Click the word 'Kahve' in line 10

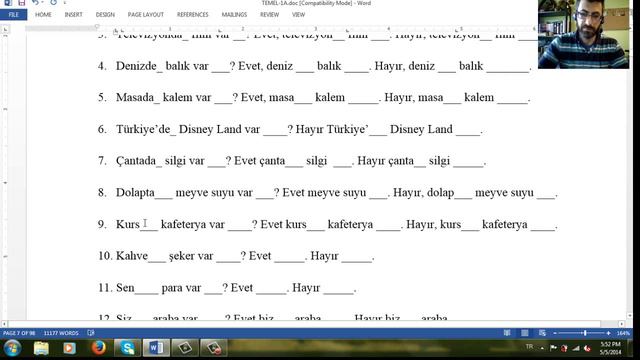132,256
